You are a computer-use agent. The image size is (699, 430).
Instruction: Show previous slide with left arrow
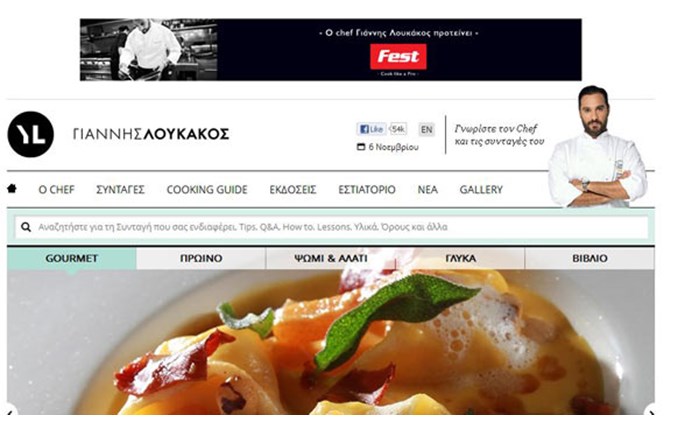point(10,410)
